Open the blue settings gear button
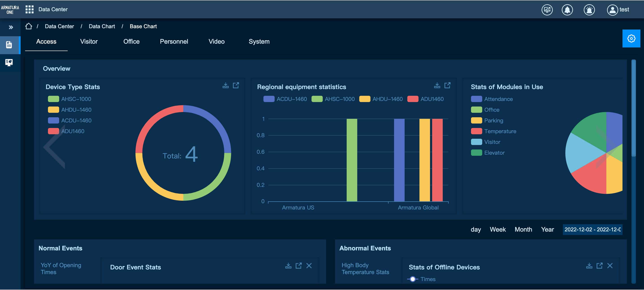This screenshot has height=290, width=644. pyautogui.click(x=631, y=38)
